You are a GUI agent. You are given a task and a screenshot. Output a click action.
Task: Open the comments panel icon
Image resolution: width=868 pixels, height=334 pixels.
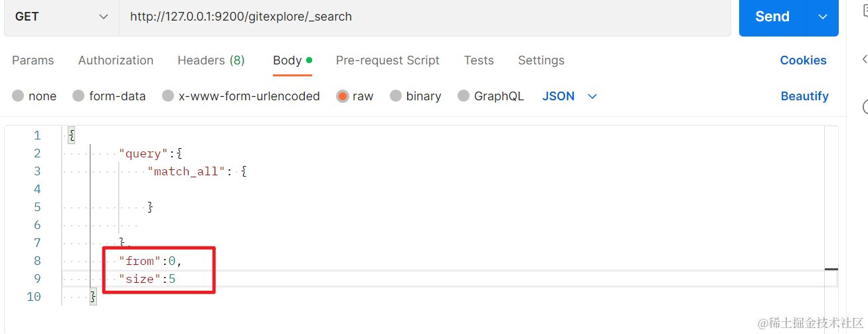(865, 9)
